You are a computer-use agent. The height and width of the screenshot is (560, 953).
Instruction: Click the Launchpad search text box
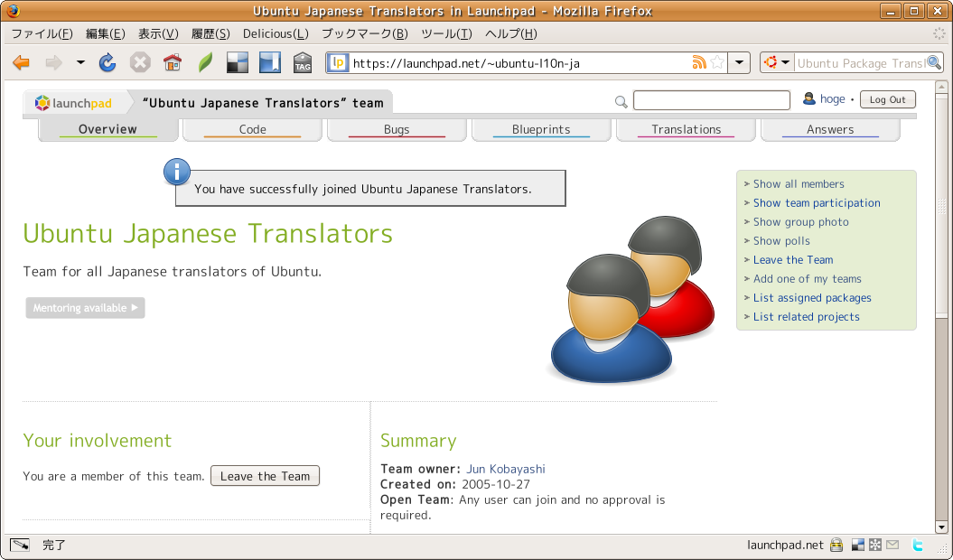coord(712,100)
